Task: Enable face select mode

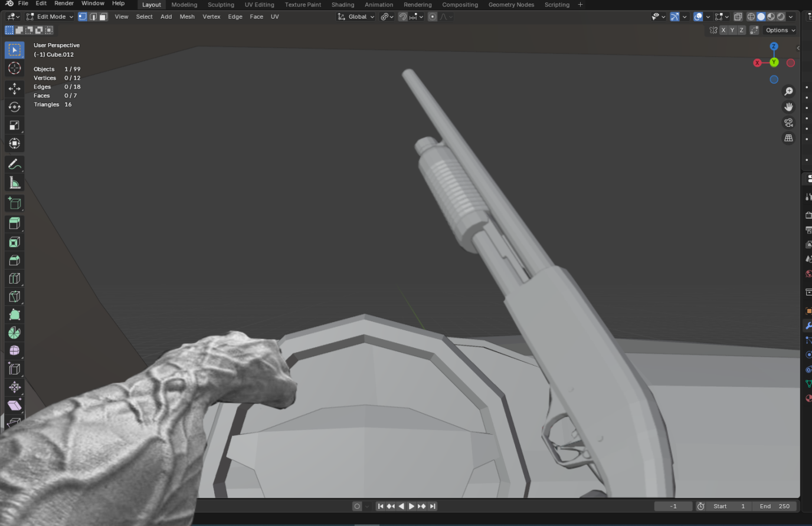Action: (x=103, y=17)
